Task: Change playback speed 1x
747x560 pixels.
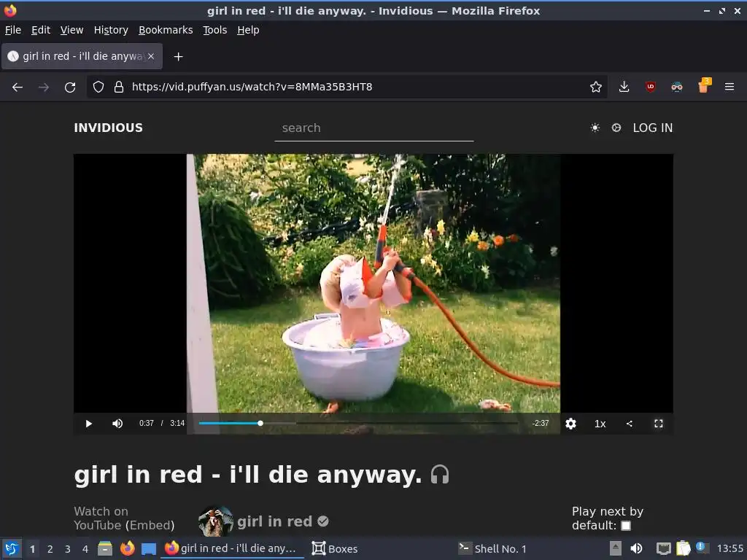Action: pos(600,424)
